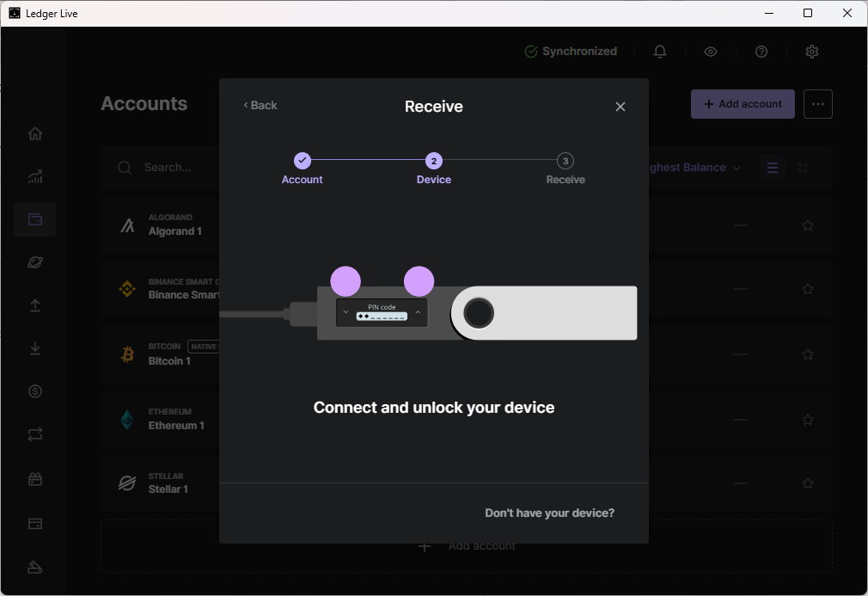
Task: Click the search magnifier icon
Action: tap(125, 168)
